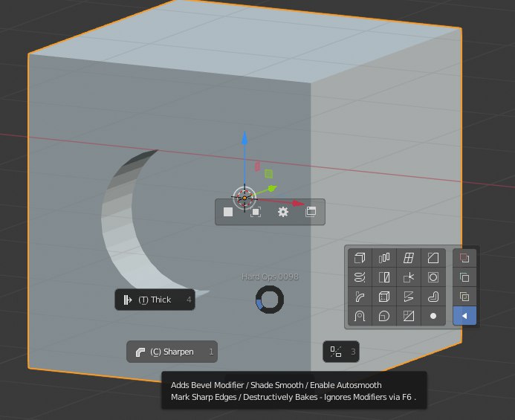
Task: Click the (C) Sharpen button
Action: click(172, 352)
